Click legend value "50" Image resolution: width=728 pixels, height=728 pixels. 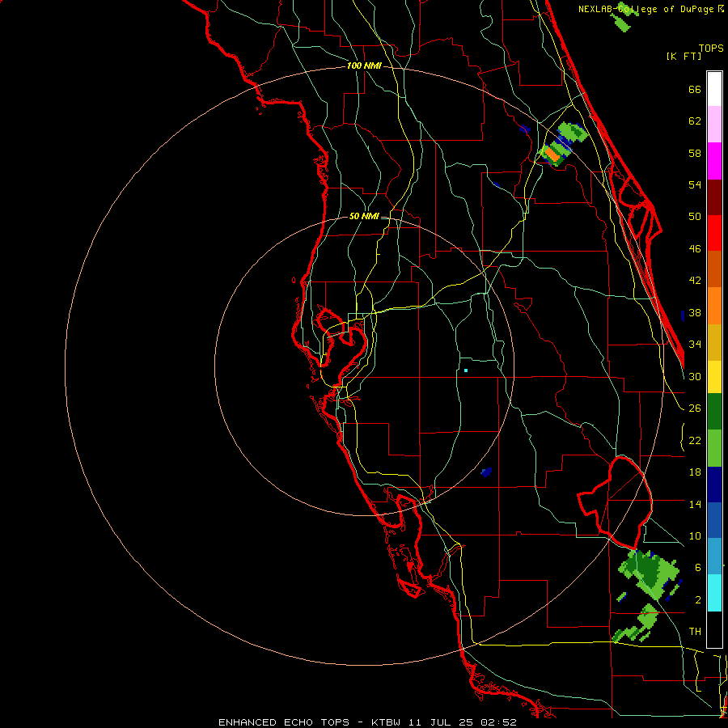695,216
